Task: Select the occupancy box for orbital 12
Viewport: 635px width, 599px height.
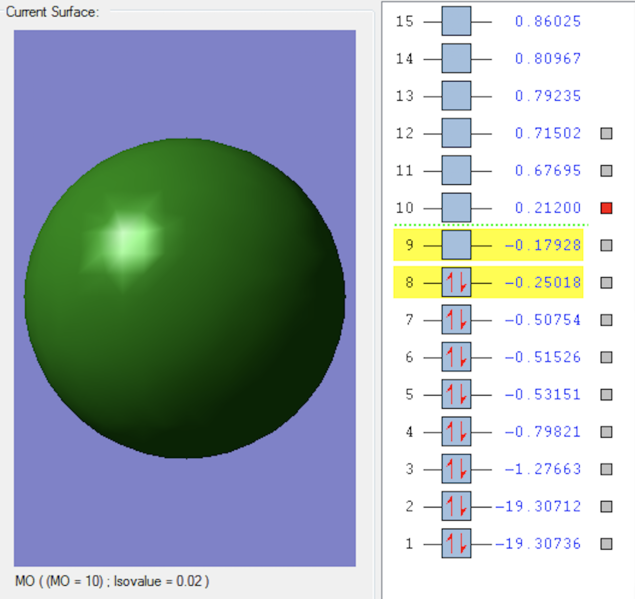Action: click(x=456, y=133)
